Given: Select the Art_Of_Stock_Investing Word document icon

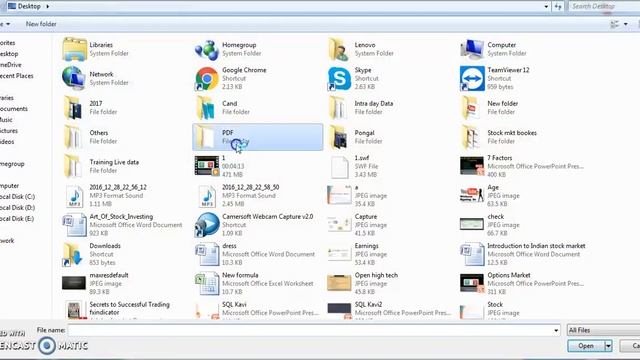Looking at the screenshot, I should tap(74, 225).
